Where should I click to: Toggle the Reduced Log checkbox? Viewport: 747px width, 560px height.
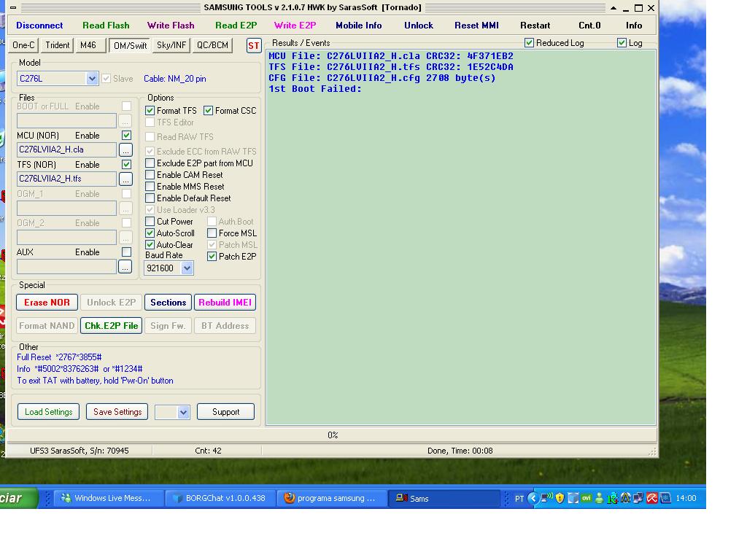click(529, 43)
